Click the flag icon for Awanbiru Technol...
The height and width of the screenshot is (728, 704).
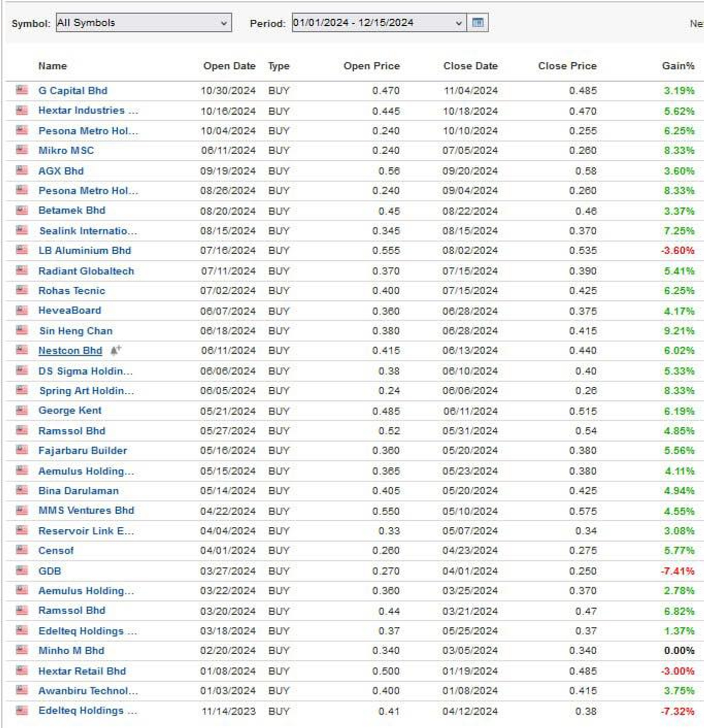click(22, 691)
